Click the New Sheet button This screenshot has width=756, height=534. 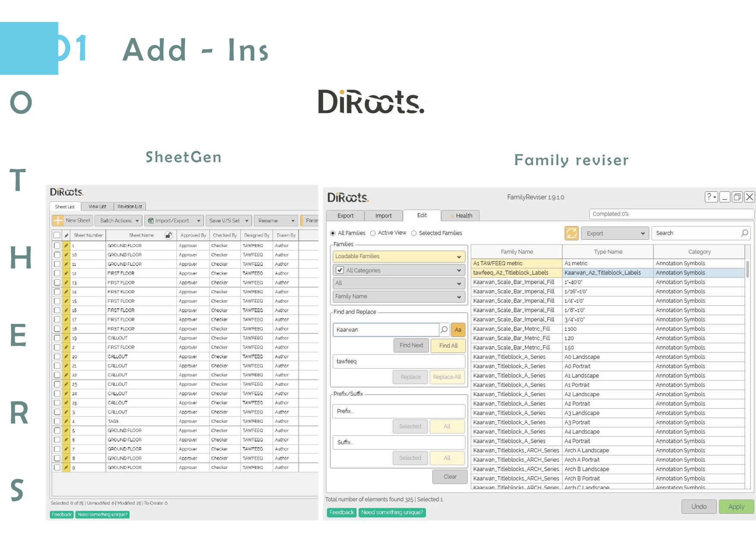(x=72, y=220)
